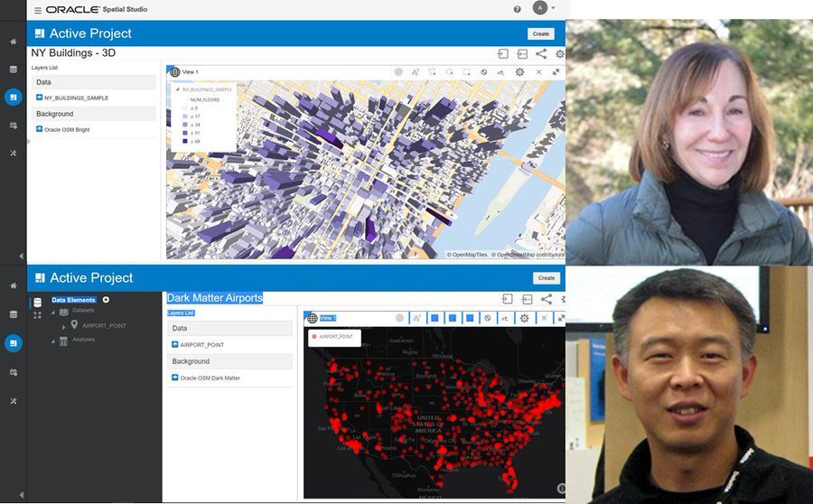Toggle Oracle OSM Bright layer visibility

click(x=40, y=129)
